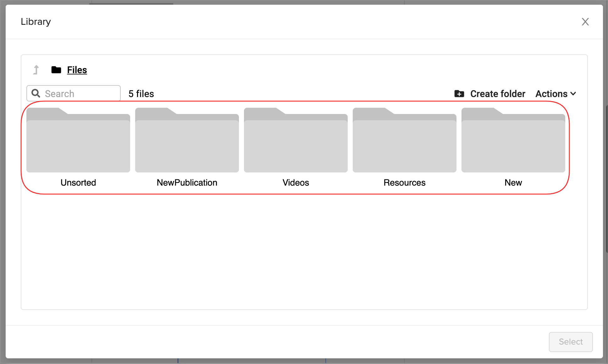Viewport: 608px width, 364px height.
Task: Click the black folder icon beside Files
Action: 56,70
